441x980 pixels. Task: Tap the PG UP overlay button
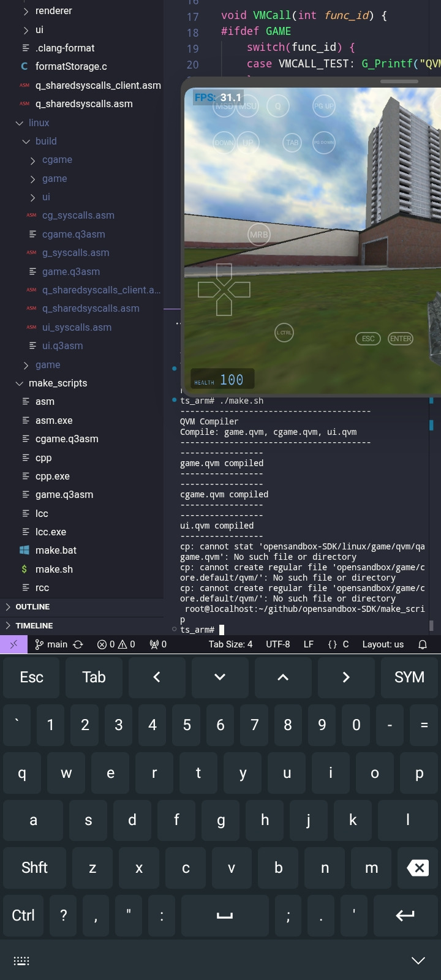click(x=324, y=106)
